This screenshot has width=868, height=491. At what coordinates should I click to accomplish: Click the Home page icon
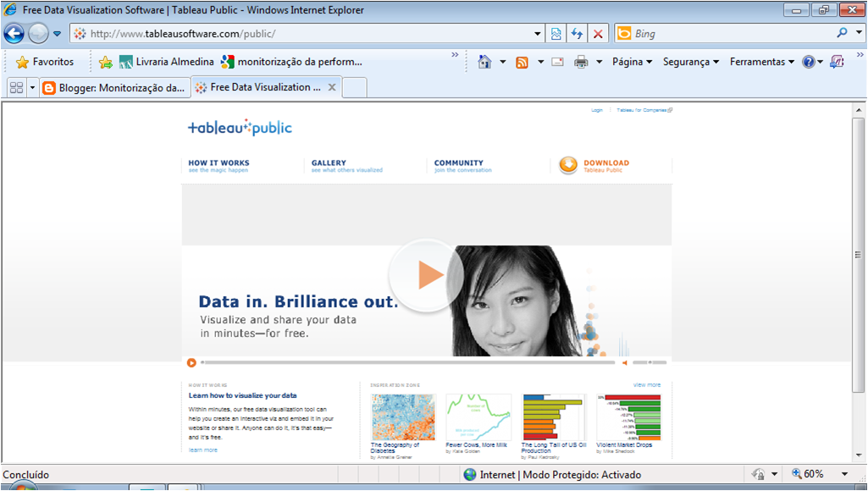click(x=485, y=62)
